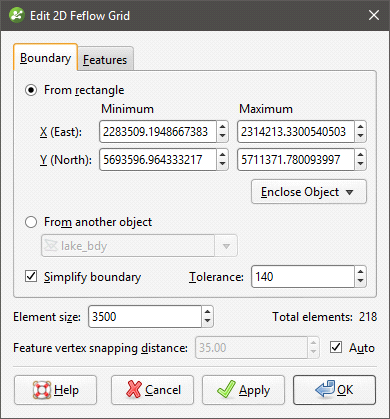Image resolution: width=390 pixels, height=419 pixels.
Task: Decrease Y maximum with down spinner arrow
Action: (x=360, y=165)
